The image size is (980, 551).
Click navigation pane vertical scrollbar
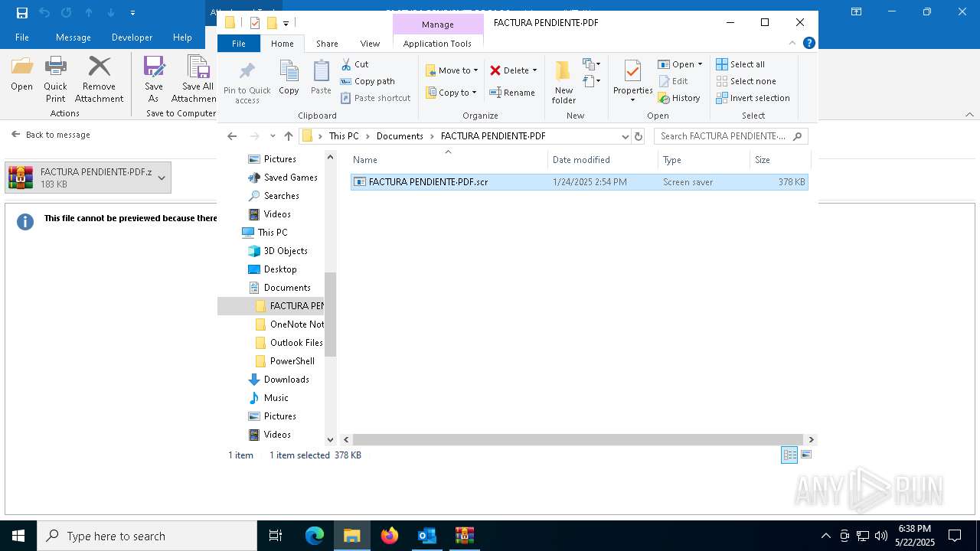[x=331, y=314]
